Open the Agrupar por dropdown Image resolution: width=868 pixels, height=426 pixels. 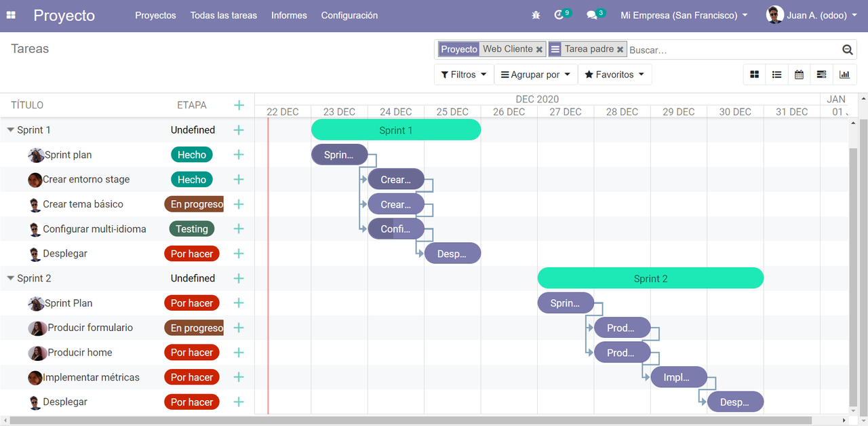coord(536,75)
